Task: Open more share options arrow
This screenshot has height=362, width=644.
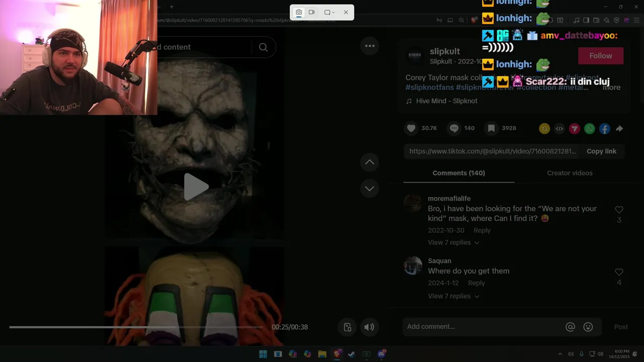Action: click(x=619, y=129)
